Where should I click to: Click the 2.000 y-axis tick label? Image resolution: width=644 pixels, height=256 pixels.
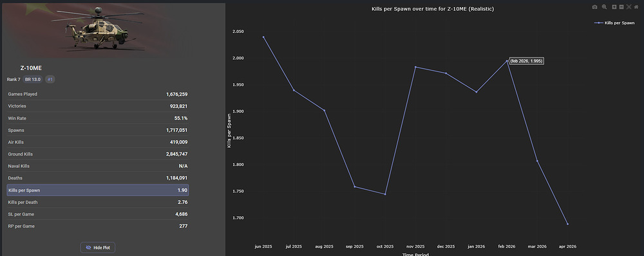238,59
